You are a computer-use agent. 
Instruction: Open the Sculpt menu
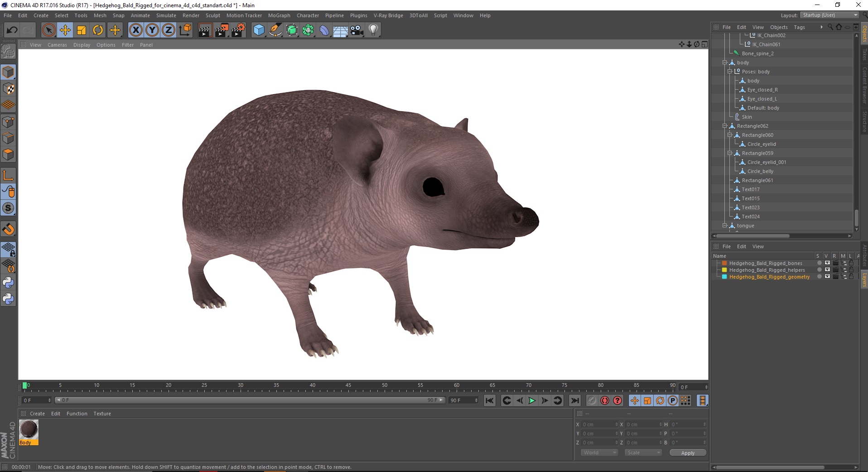click(212, 15)
